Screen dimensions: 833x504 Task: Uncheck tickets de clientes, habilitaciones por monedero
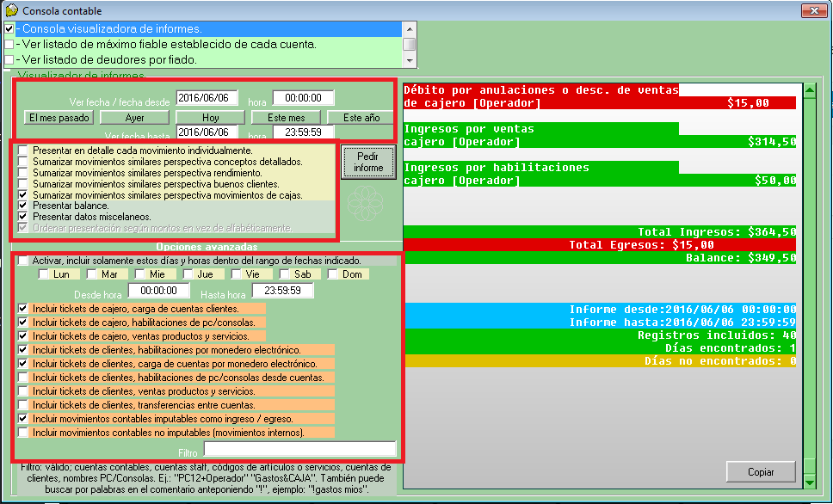point(23,350)
